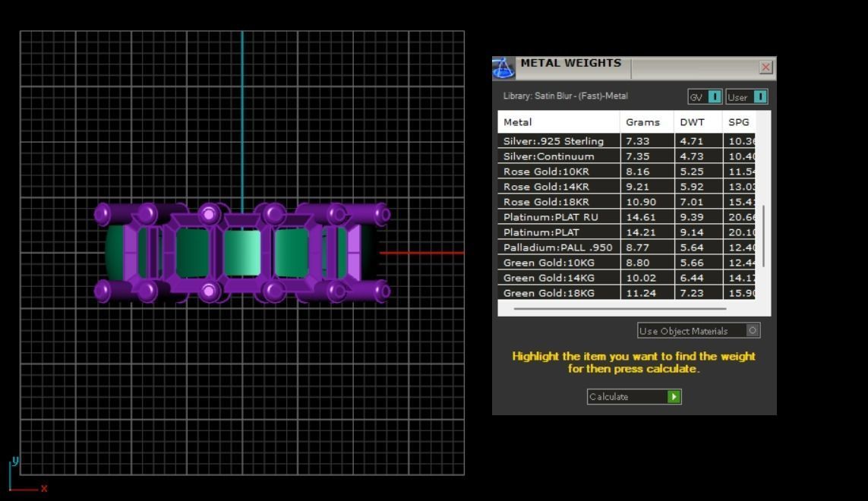Click the center green gemstone on ring
This screenshot has width=868, height=501.
(x=242, y=253)
